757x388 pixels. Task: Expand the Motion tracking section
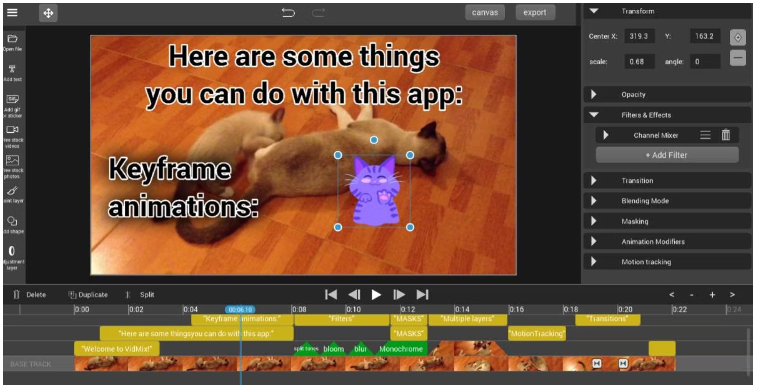594,262
